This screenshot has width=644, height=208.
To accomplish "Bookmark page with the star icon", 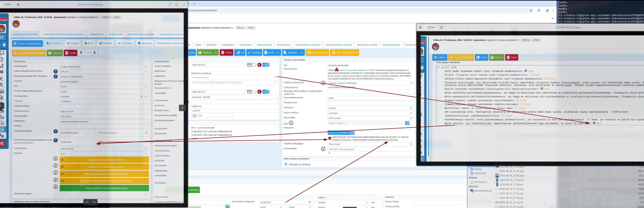I will coord(530,11).
